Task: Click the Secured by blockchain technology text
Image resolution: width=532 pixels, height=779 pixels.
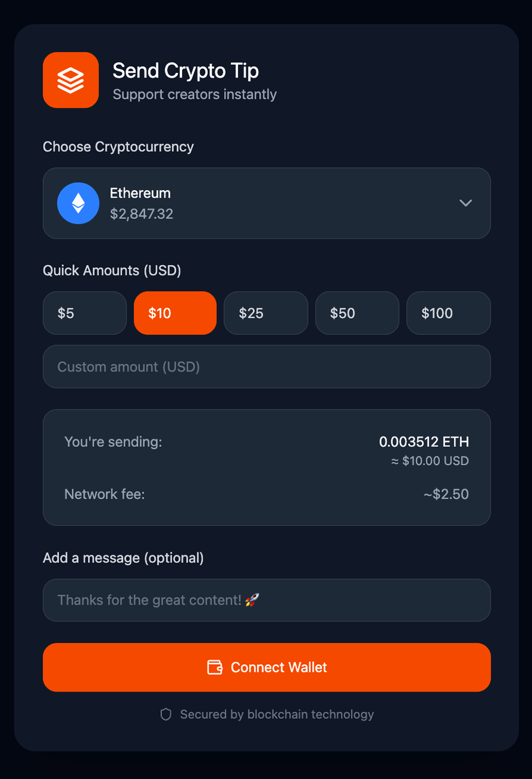Action: 277,714
